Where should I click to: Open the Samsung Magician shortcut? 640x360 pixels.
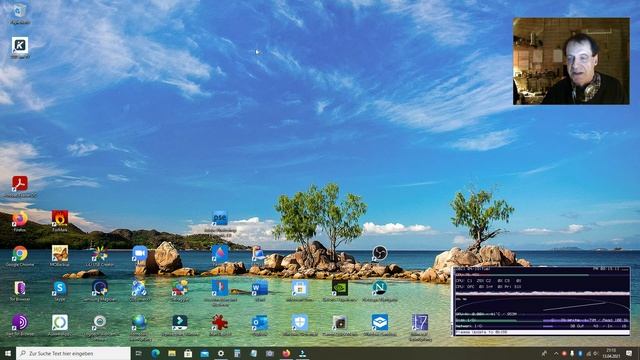(100, 288)
